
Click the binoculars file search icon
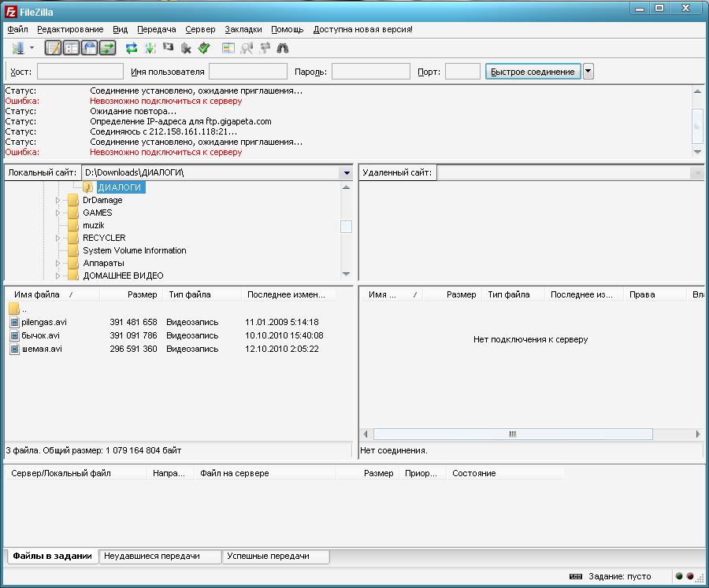click(x=283, y=48)
